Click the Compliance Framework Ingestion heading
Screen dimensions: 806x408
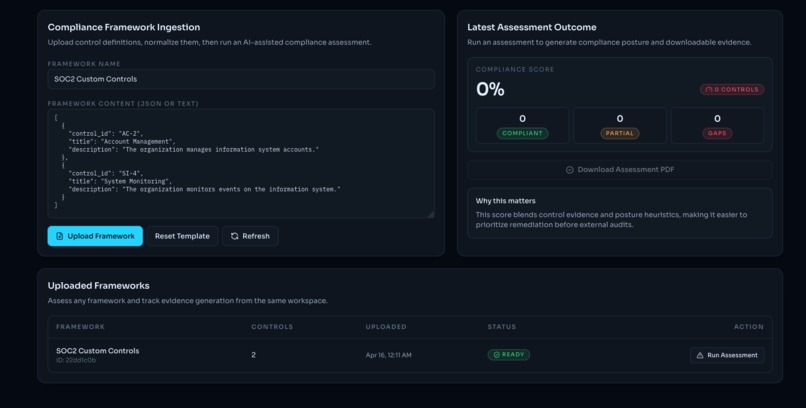click(x=124, y=27)
